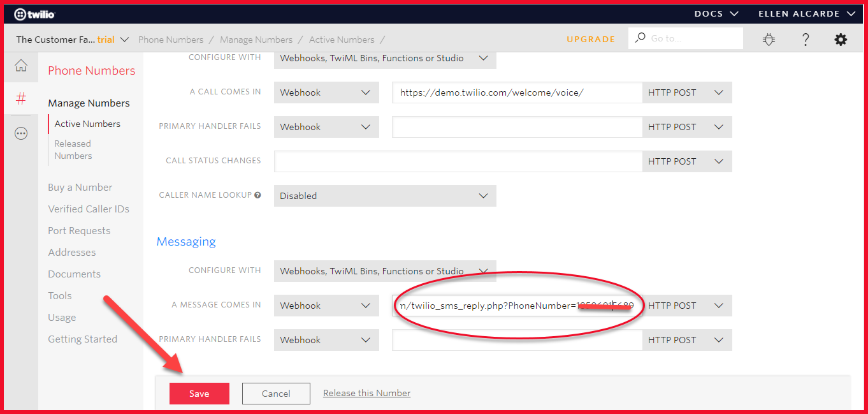Open messaging Primary Handler Fails HTTP POST dropdown
The width and height of the screenshot is (868, 414).
[687, 340]
